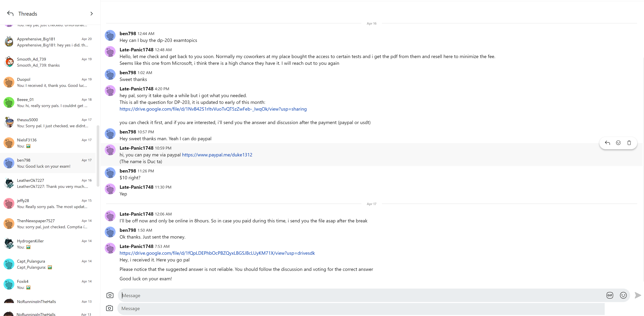Viewport: 644px width, 316px height.
Task: Open the GIF picker in message box
Action: [609, 295]
